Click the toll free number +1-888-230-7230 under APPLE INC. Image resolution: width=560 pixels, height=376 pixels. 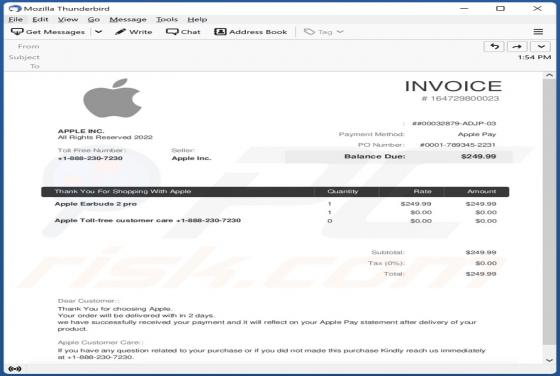[90, 158]
